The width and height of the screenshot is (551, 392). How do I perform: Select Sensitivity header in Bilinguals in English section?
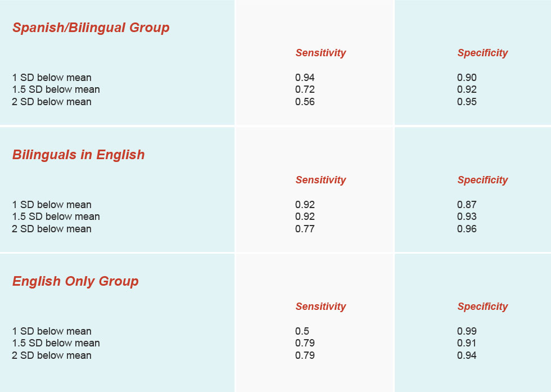tap(320, 180)
